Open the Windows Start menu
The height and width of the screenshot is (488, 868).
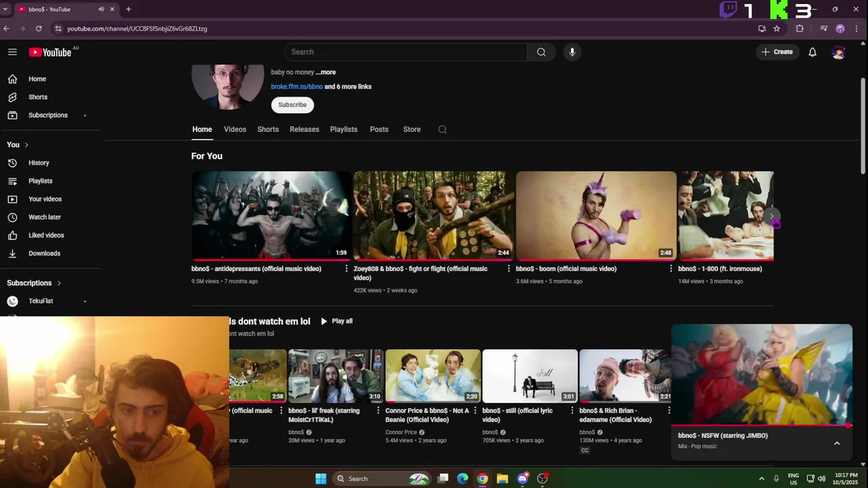pyautogui.click(x=321, y=479)
